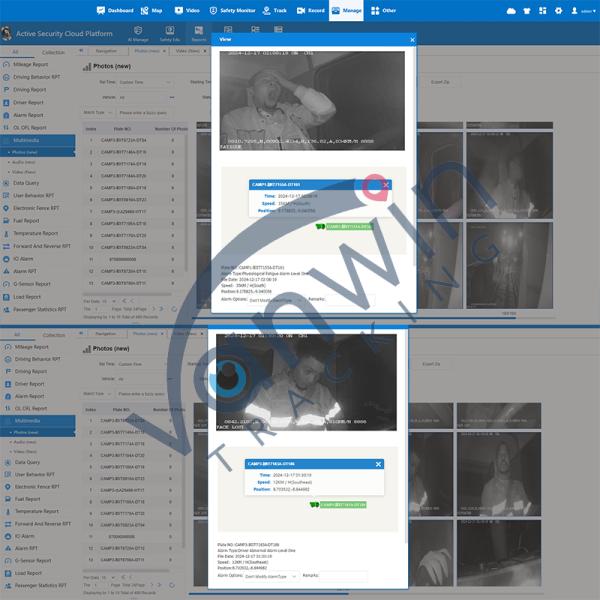This screenshot has height=600, width=600.
Task: Open Temperature Report in upper sidebar
Action: [x=35, y=233]
